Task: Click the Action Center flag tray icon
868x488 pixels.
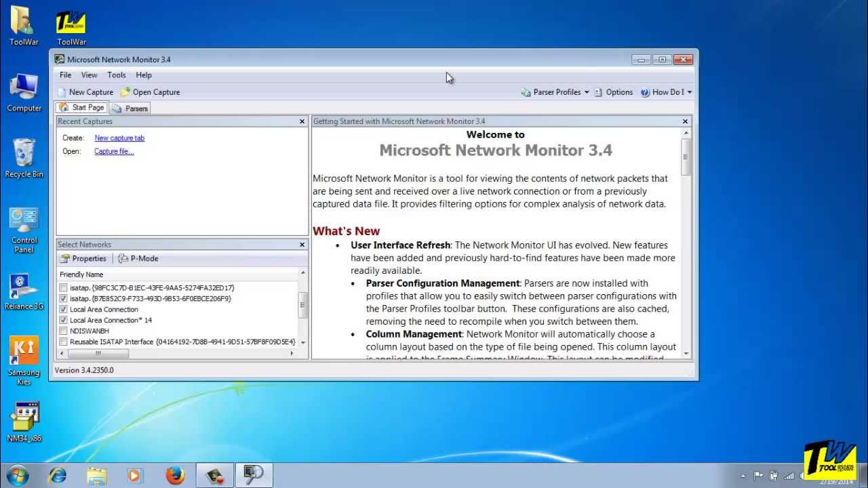Action: 758,476
